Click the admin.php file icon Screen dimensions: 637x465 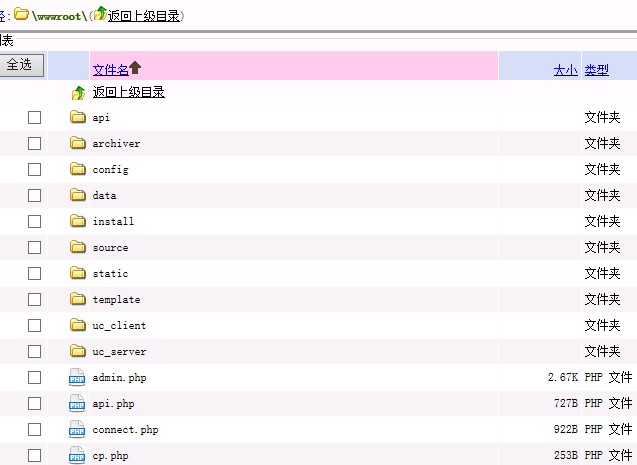pos(78,377)
